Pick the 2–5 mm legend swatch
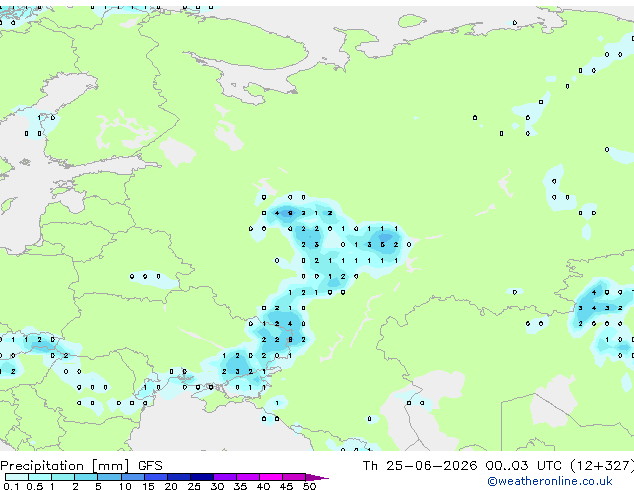This screenshot has width=634, height=490. click(x=86, y=477)
